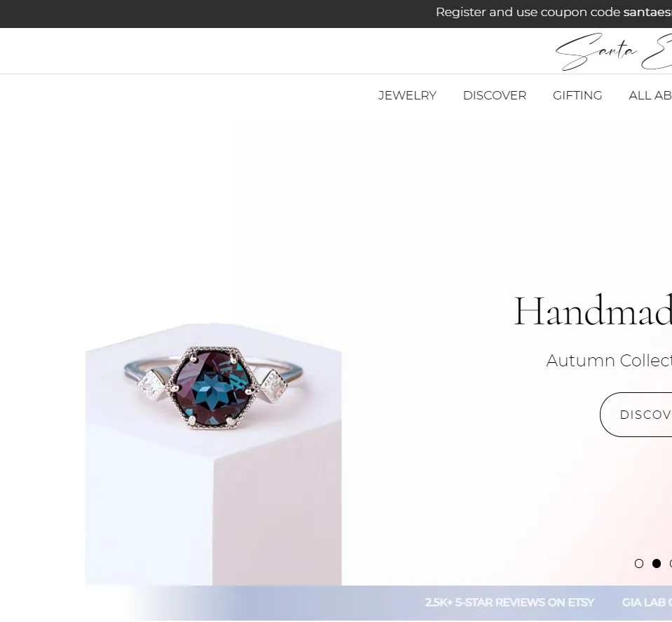Viewport: 672px width, 622px height.
Task: Click the outlined DISCOV... hero button
Action: (636, 415)
